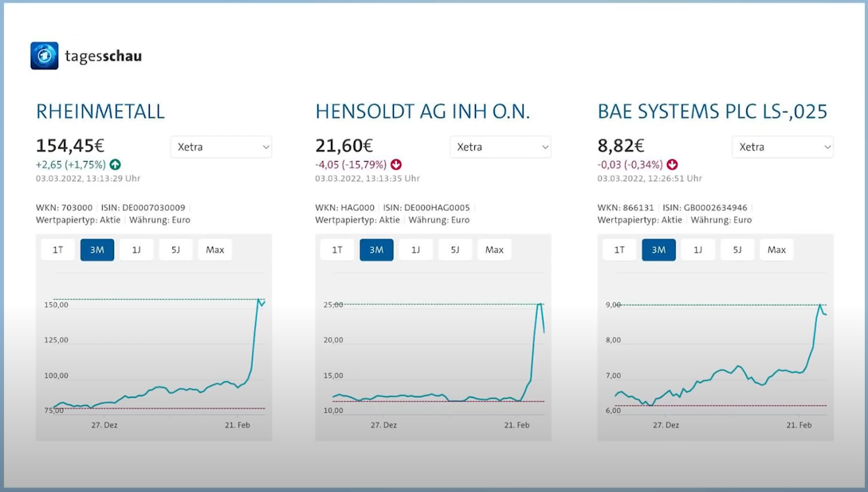Open HENSOLDT AG INH O.N. heading

(422, 112)
